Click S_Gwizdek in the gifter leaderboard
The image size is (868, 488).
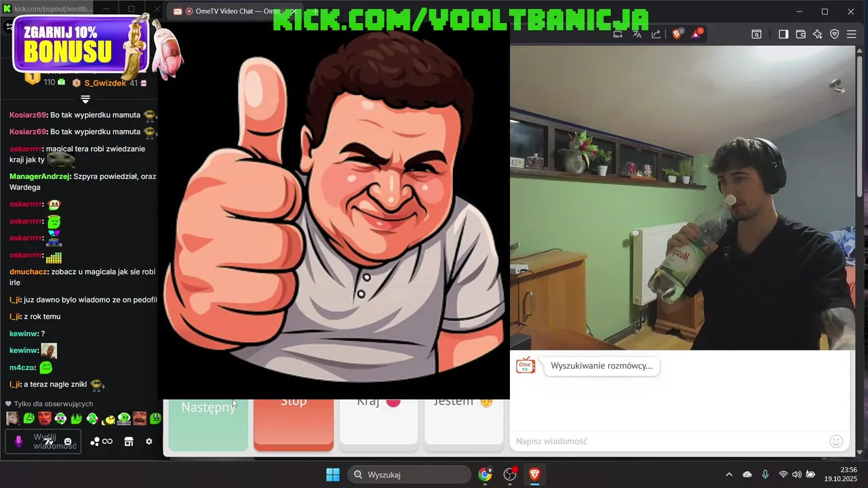pos(104,83)
